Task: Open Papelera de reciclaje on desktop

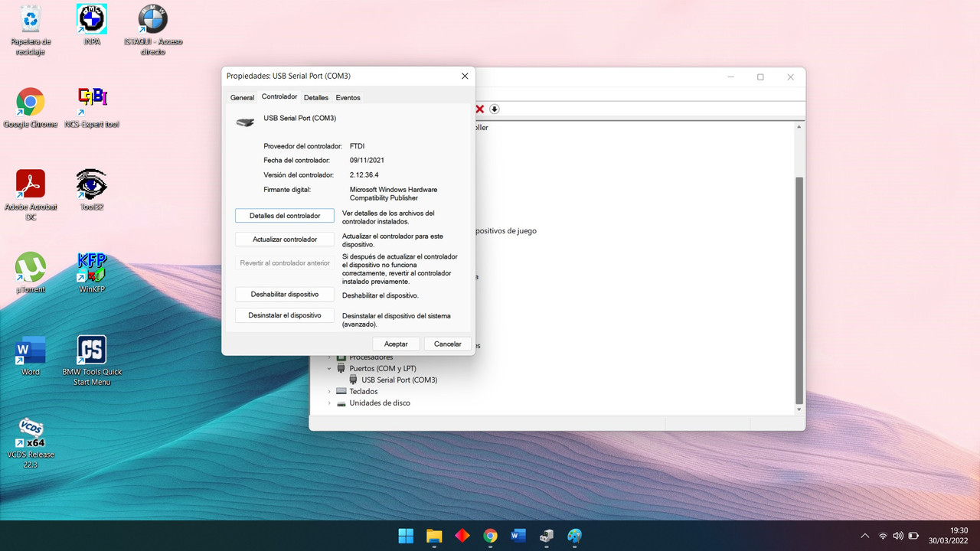Action: [x=31, y=29]
